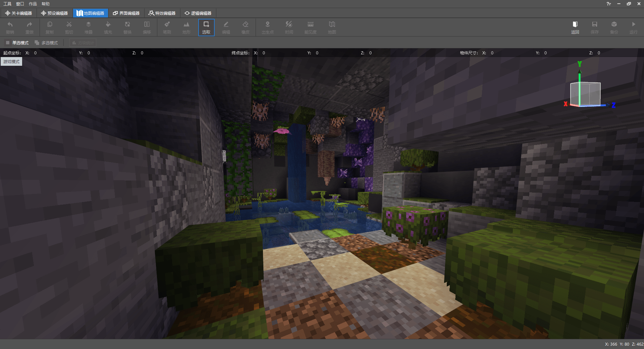Select the 填充 fill bucket tool
This screenshot has height=349, width=644.
108,27
